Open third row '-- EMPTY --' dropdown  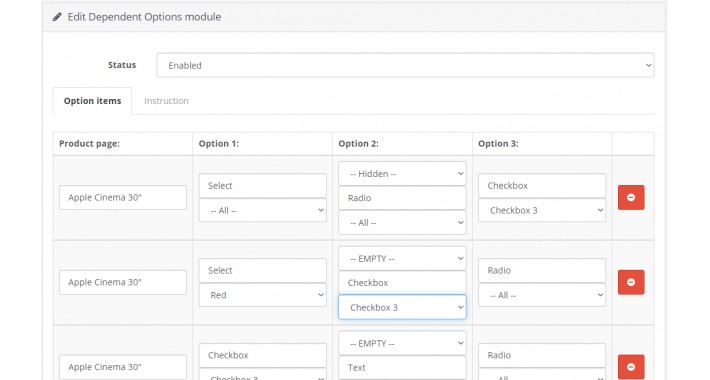[x=402, y=343]
